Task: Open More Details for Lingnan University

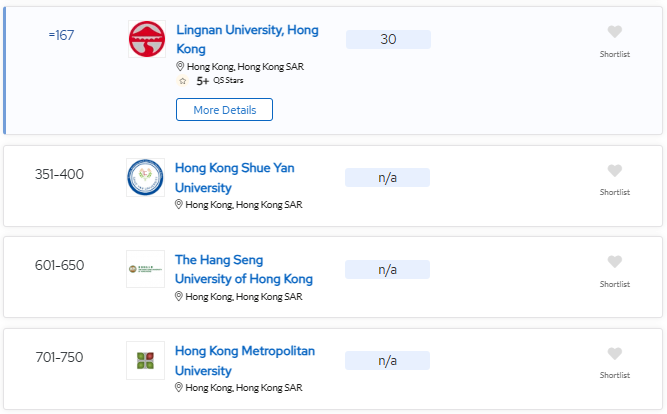Action: tap(224, 110)
